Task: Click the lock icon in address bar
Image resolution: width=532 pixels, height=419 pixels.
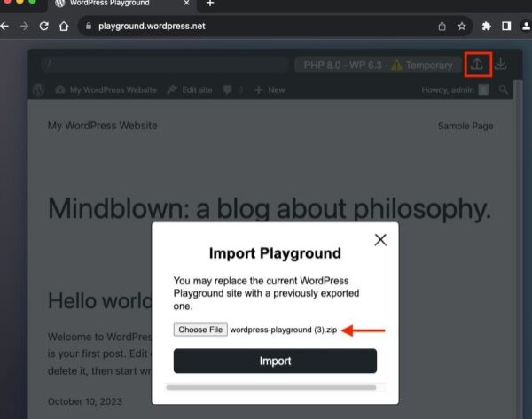Action: pyautogui.click(x=89, y=26)
